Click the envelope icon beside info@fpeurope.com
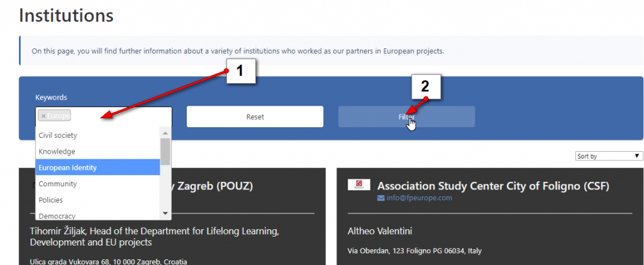644x265 pixels. click(380, 198)
